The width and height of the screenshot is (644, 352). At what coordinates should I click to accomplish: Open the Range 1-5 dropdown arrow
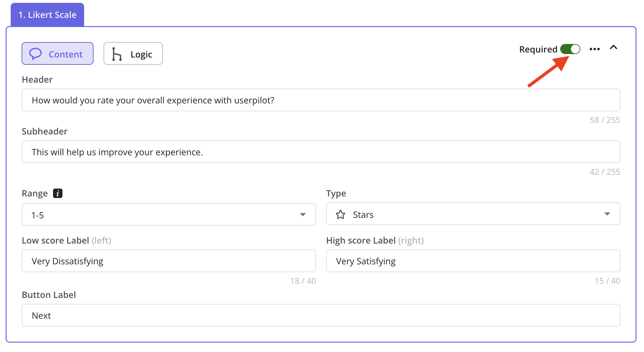click(x=303, y=215)
